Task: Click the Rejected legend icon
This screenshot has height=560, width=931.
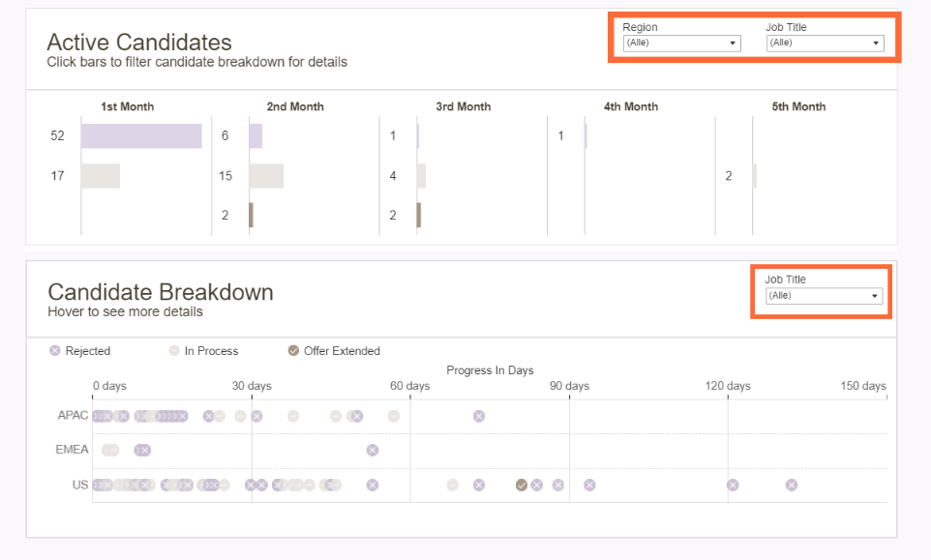Action: pos(55,351)
